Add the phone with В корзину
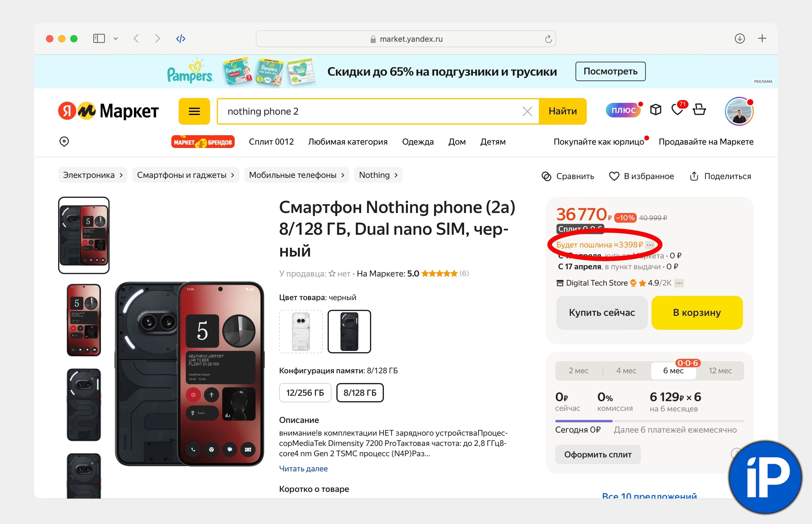The width and height of the screenshot is (812, 524). tap(697, 313)
